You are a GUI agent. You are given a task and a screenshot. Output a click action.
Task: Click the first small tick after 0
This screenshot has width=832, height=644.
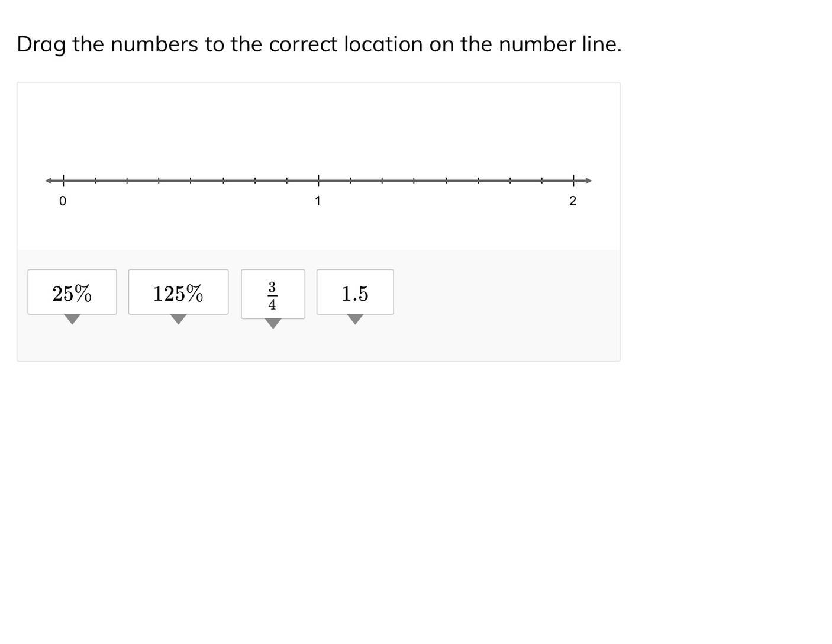point(95,181)
